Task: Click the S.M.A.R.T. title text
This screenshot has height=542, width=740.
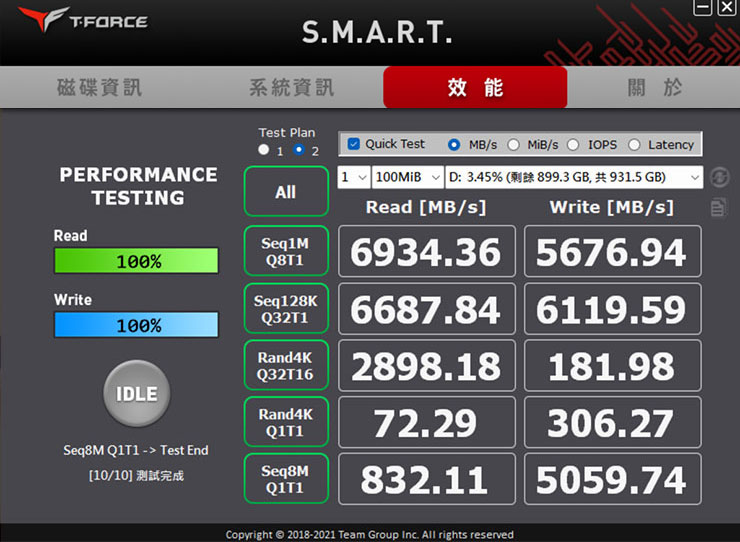Action: 377,32
